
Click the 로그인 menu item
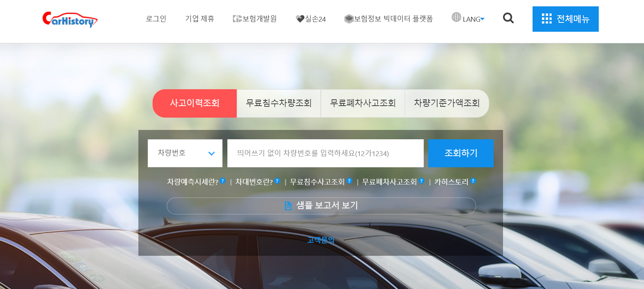coord(156,19)
